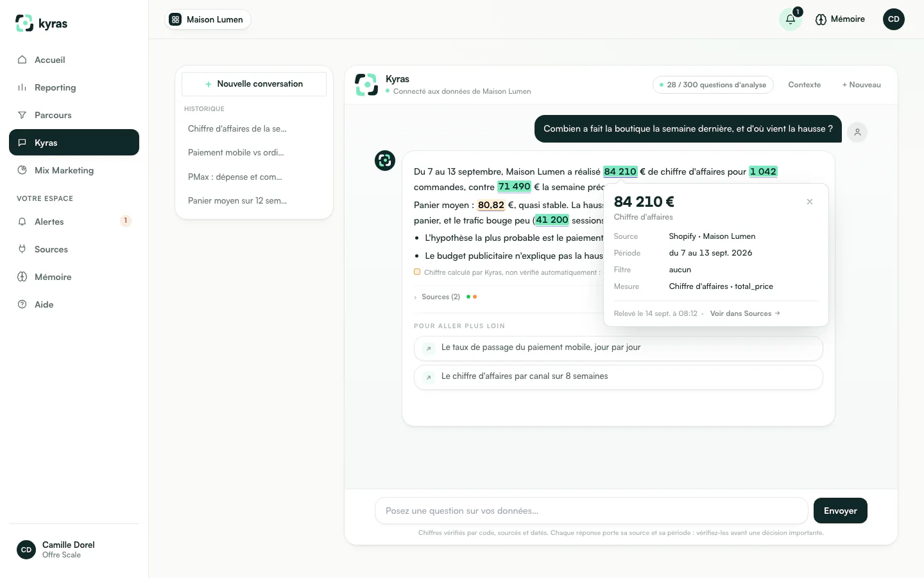The width and height of the screenshot is (924, 578).
Task: Open the Mix Marketing section
Action: 74,170
